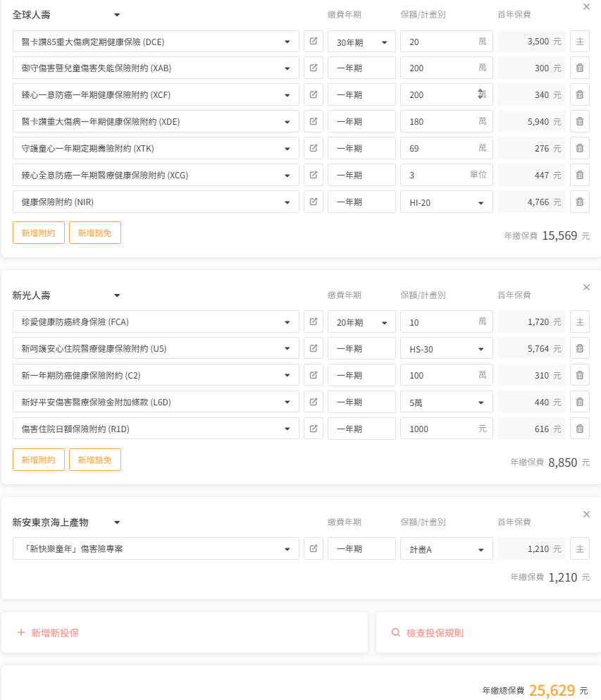Open details link for 「新快樂童年」傷害險專案
601x700 pixels.
(314, 548)
